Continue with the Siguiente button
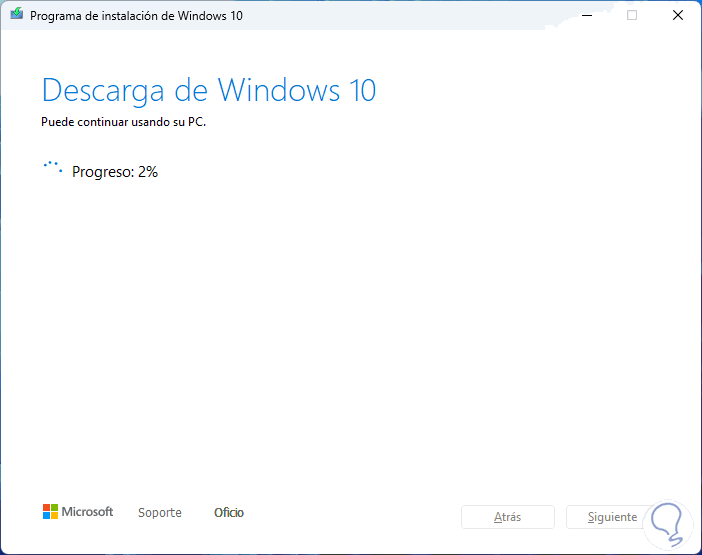 612,517
